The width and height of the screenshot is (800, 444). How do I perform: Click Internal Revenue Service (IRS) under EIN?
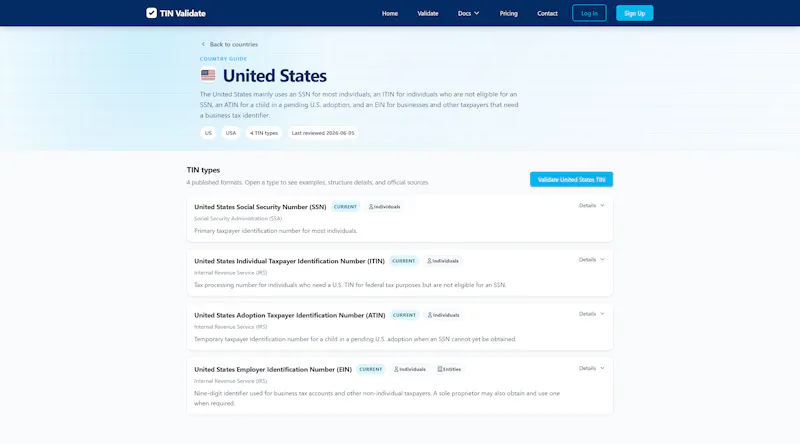click(231, 381)
